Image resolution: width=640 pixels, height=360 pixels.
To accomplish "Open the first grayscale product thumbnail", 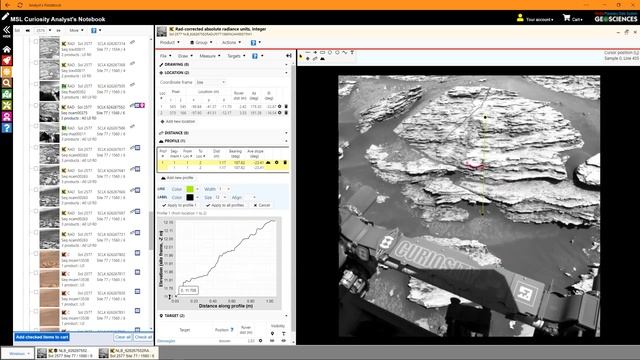I will point(49,47).
